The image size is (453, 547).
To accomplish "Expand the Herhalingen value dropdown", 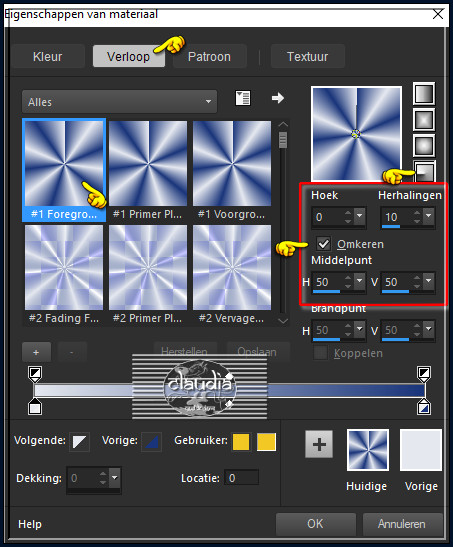I will pos(428,216).
